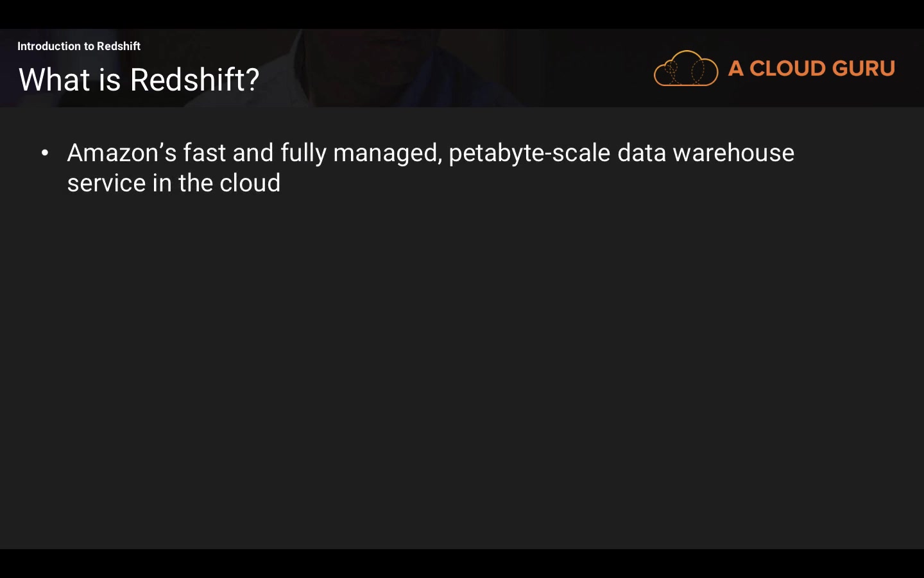Click the "What is Redshift?" slide title
Screen dimensions: 924x578
coord(139,80)
